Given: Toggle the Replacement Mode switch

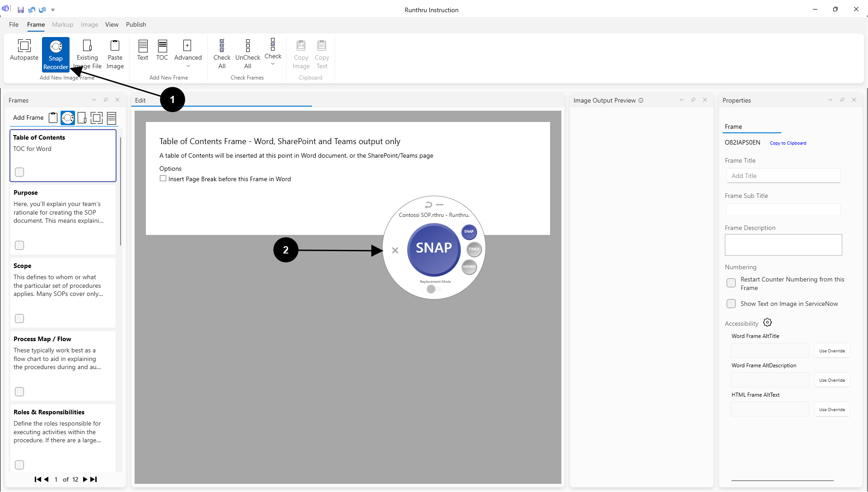Looking at the screenshot, I should pos(433,289).
